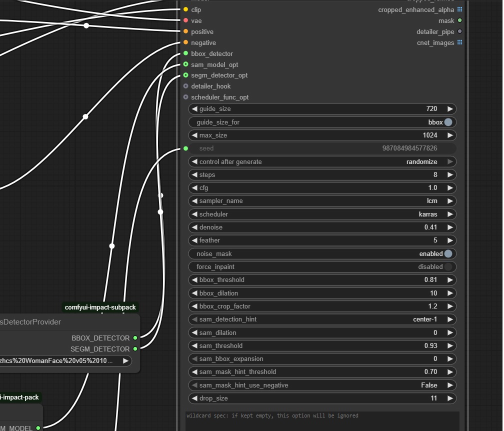Increase steps value with right arrow
The image size is (504, 431).
450,175
